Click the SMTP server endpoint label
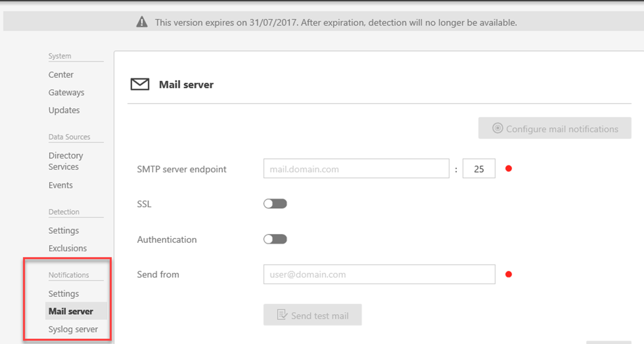Image resolution: width=644 pixels, height=344 pixels. tap(181, 169)
